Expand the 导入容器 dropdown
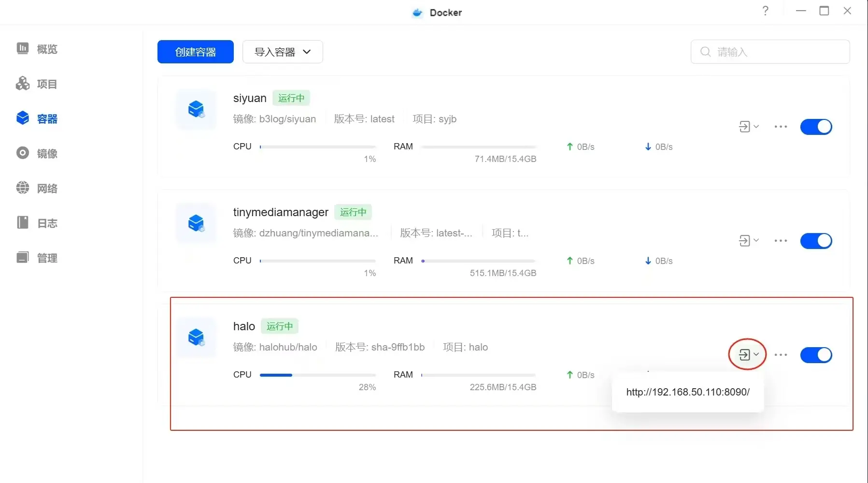This screenshot has width=868, height=483. coord(283,52)
